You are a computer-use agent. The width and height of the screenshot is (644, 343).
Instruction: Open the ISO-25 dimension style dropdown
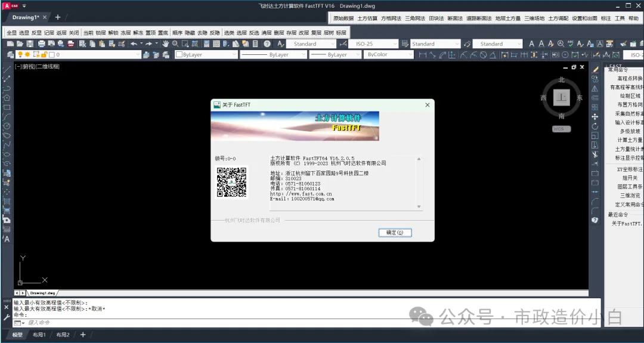(395, 44)
